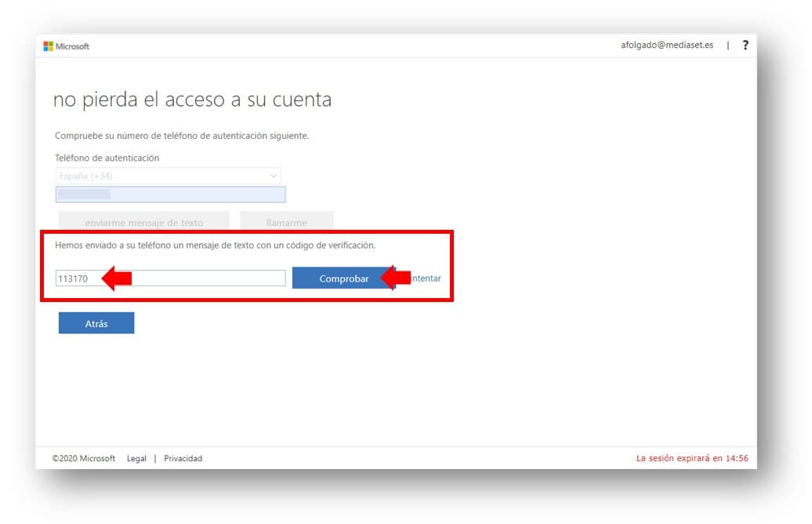812x524 pixels.
Task: Click the Microsoft four-square logo
Action: coord(48,46)
